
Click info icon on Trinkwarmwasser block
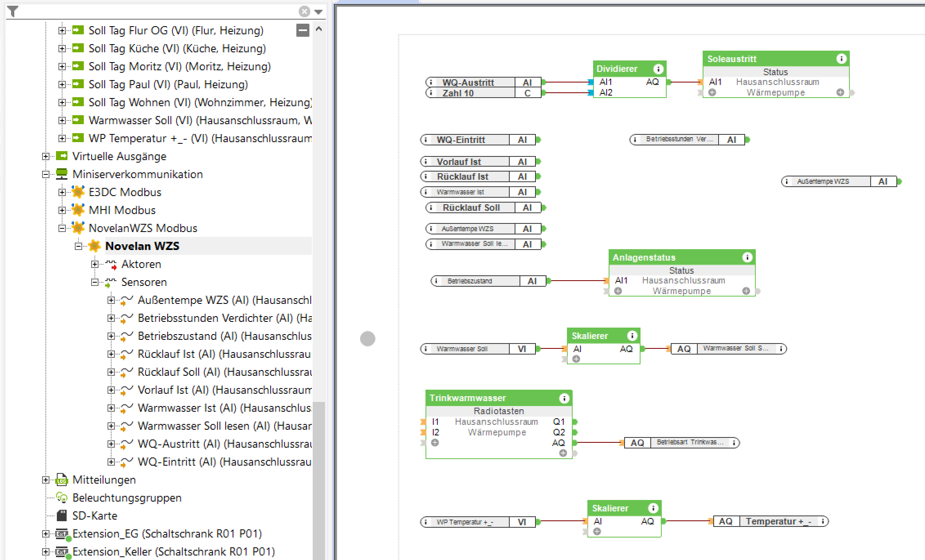click(564, 398)
